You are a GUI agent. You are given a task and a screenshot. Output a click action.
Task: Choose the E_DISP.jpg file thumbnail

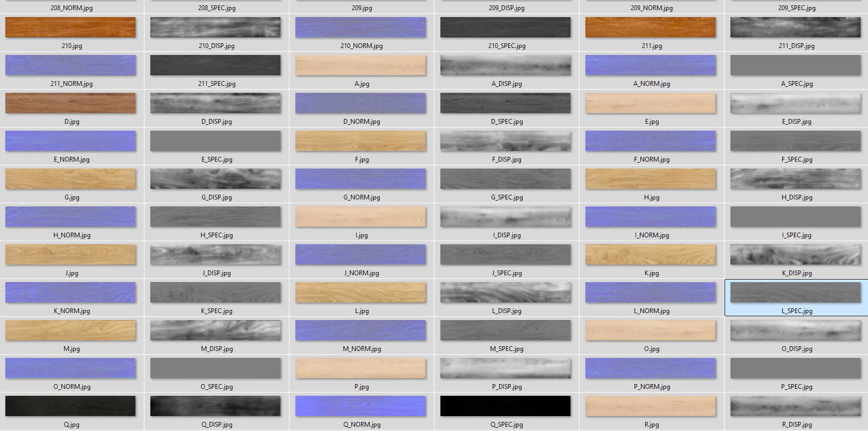tap(795, 103)
